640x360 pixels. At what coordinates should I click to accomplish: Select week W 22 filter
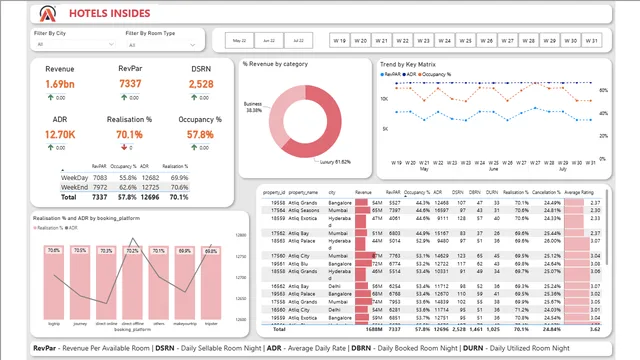coord(402,40)
